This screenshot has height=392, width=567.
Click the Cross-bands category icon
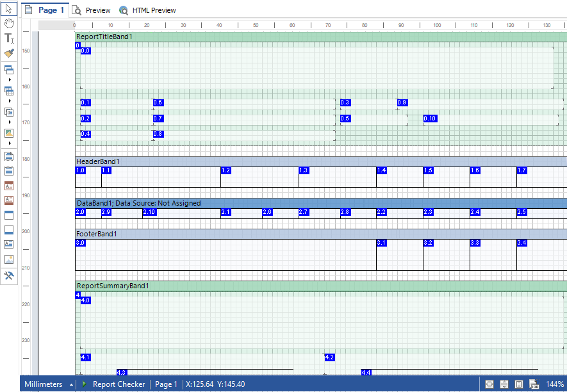[x=9, y=91]
